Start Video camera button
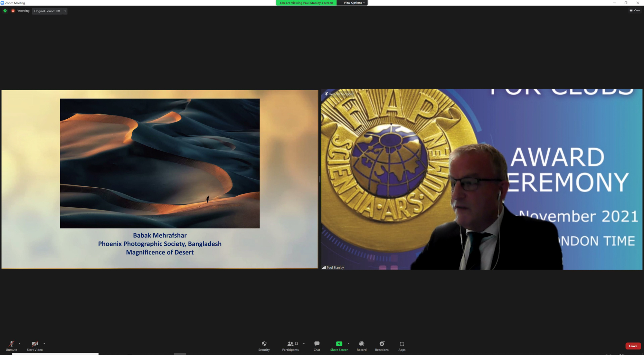Image resolution: width=644 pixels, height=355 pixels. (35, 346)
